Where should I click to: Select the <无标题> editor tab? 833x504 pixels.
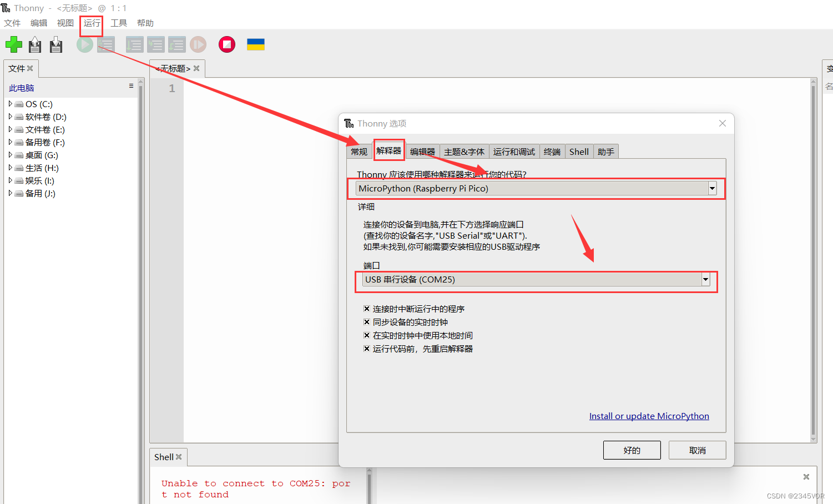click(x=173, y=68)
